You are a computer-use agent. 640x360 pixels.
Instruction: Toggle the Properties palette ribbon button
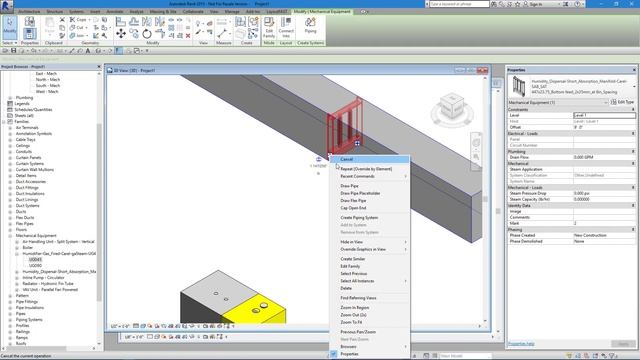pos(29,33)
